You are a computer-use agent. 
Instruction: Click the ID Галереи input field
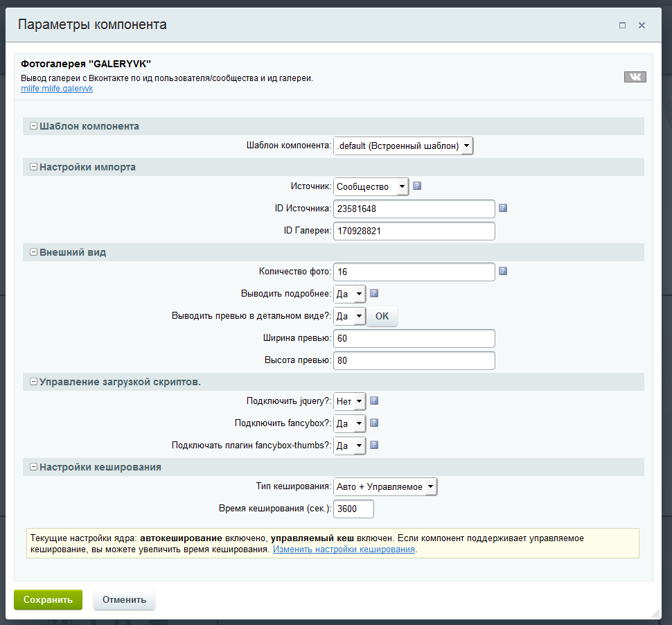(414, 231)
